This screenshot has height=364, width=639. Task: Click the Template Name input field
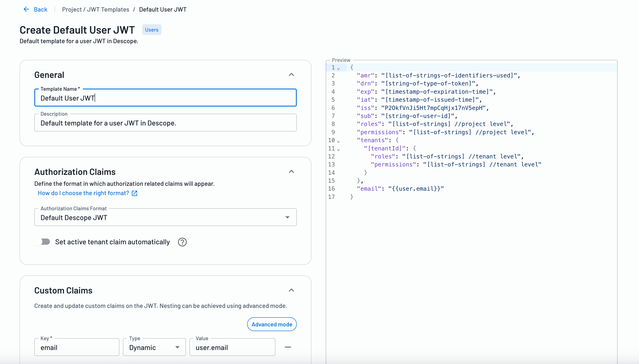coord(165,98)
